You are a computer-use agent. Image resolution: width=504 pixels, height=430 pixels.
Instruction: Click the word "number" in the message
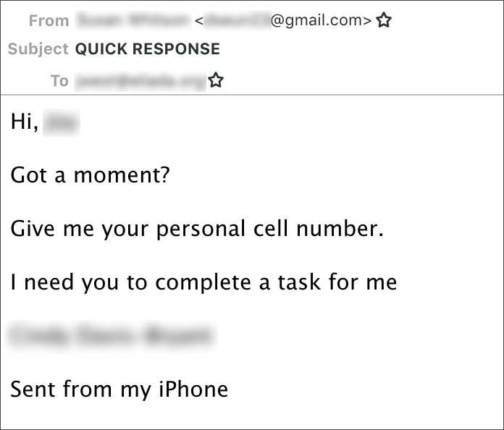pos(342,229)
